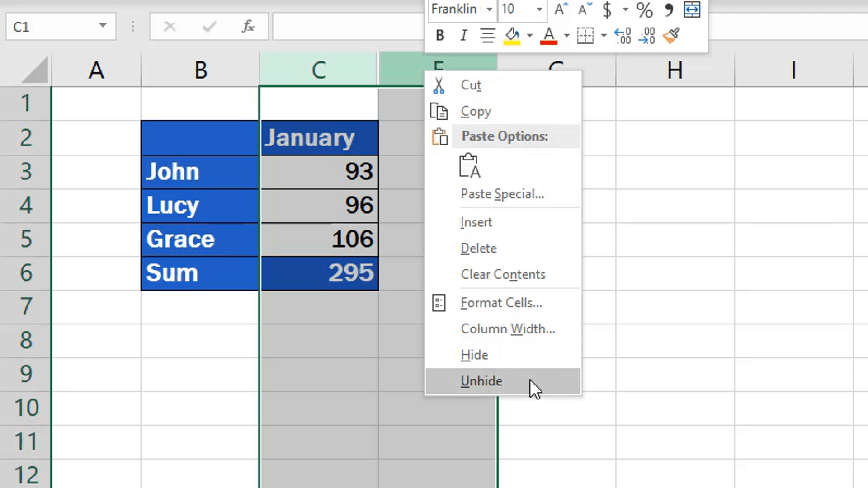
Task: Click the Increase Font Size icon
Action: point(560,9)
